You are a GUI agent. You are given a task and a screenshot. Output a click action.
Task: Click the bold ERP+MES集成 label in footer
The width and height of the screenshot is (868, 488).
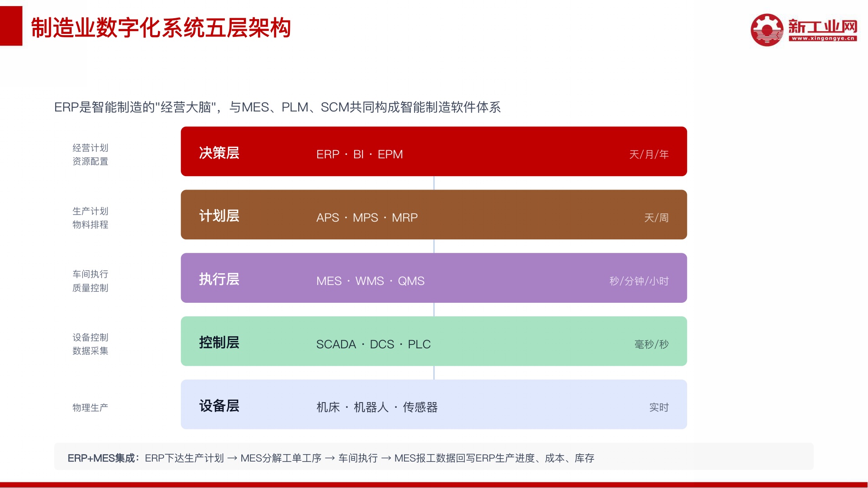[x=104, y=458]
